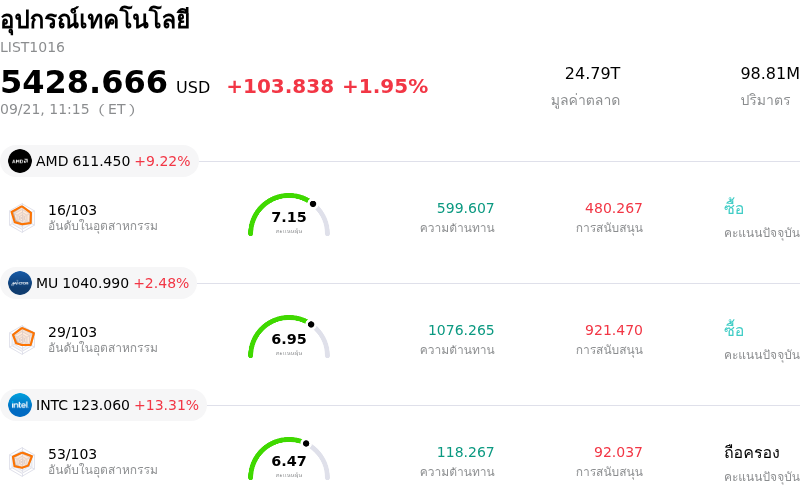Select MU resistance value 1076.265
This screenshot has width=800, height=499.
tap(461, 330)
